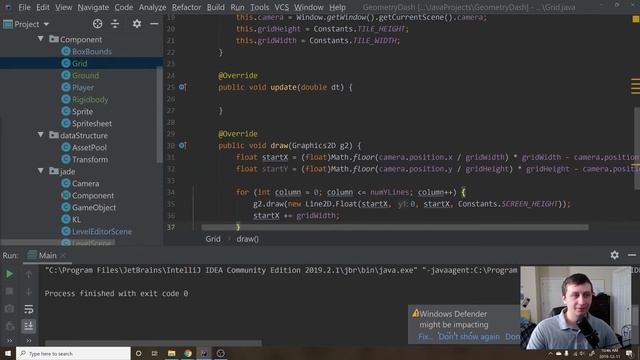
Task: Open Transform class in project tree
Action: (x=90, y=160)
